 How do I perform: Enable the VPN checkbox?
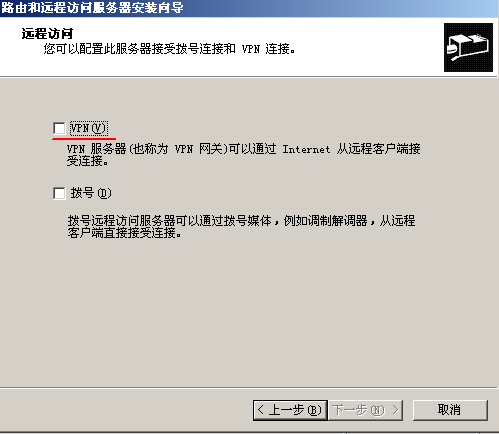pyautogui.click(x=59, y=128)
